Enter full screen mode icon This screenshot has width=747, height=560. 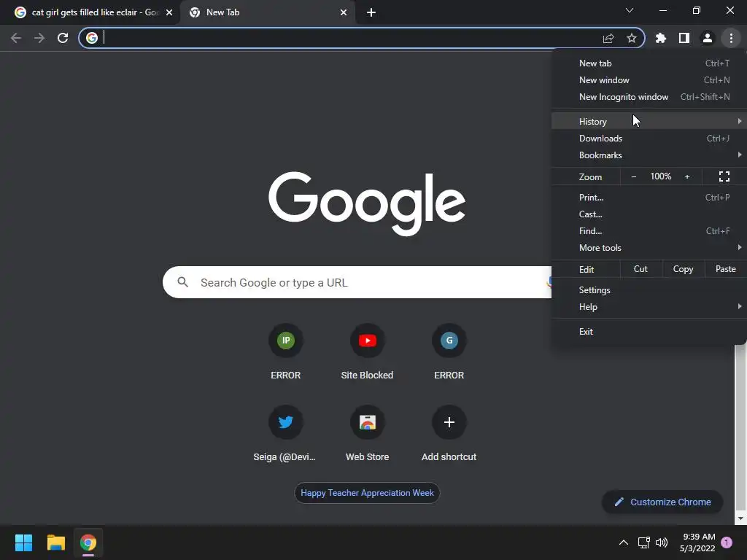tap(724, 176)
